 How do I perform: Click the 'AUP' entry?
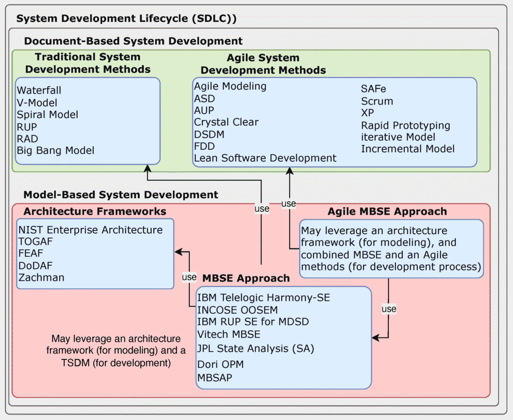tap(204, 111)
